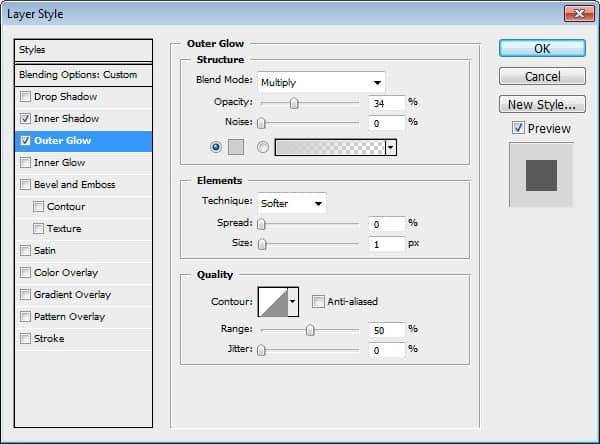The height and width of the screenshot is (444, 600).
Task: Open the Technique Softer dropdown
Action: click(292, 203)
